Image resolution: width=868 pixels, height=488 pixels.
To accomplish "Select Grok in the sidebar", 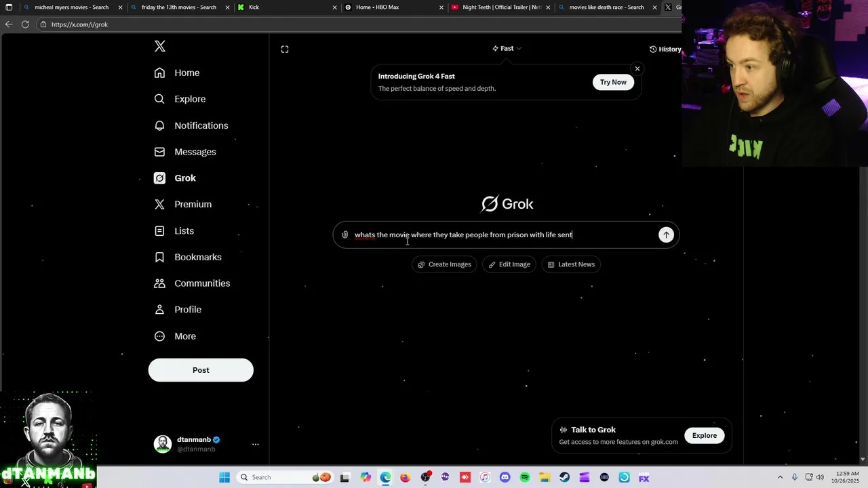I will coord(175,178).
